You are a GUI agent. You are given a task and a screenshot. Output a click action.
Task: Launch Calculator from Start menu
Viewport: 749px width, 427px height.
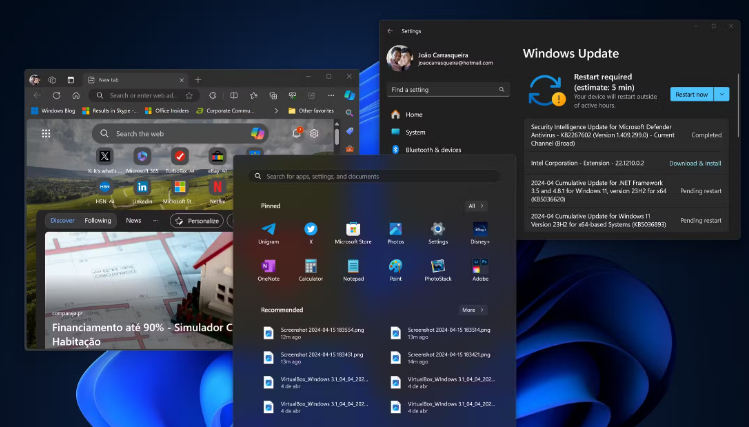pos(310,270)
